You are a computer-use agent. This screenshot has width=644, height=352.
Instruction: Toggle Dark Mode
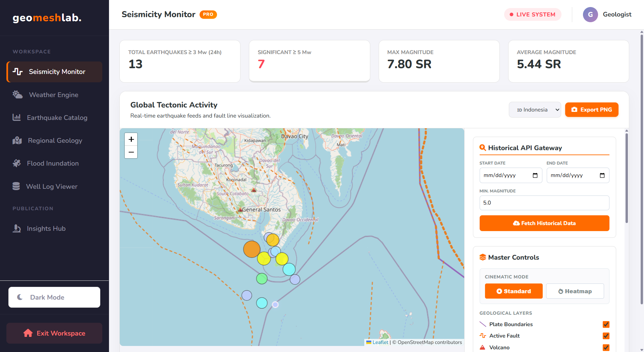point(54,297)
